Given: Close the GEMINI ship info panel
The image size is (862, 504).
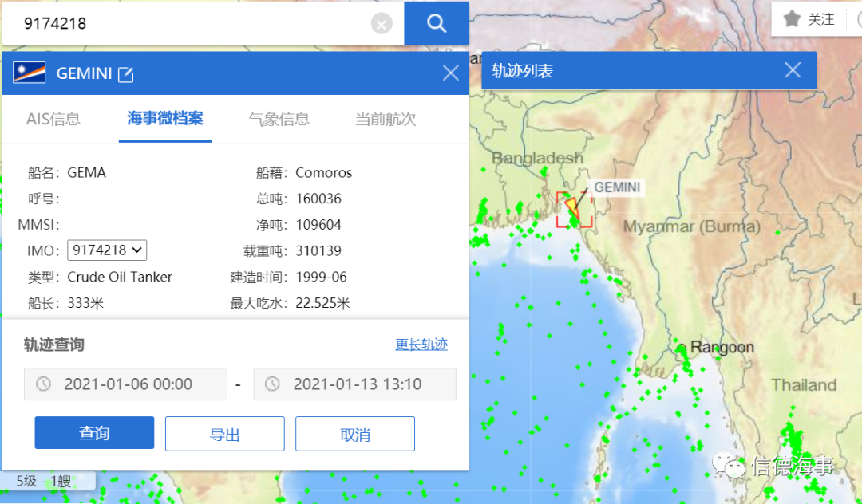Looking at the screenshot, I should coord(450,73).
